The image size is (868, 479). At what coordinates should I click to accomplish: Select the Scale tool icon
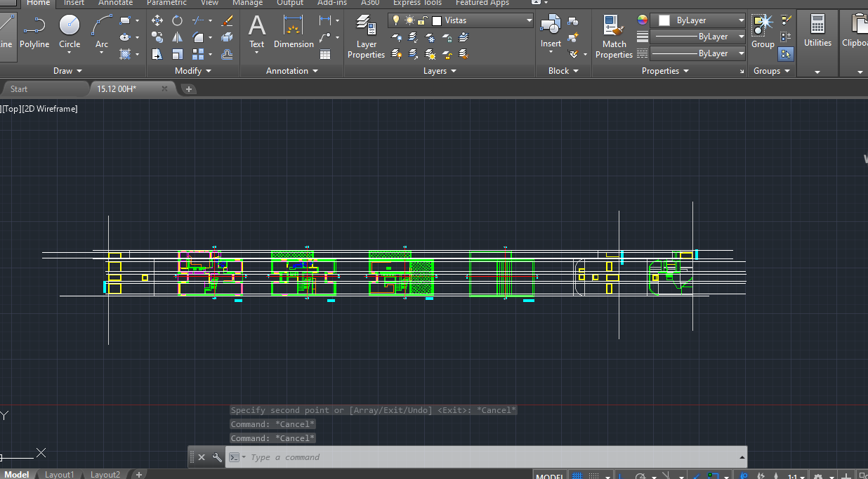178,54
